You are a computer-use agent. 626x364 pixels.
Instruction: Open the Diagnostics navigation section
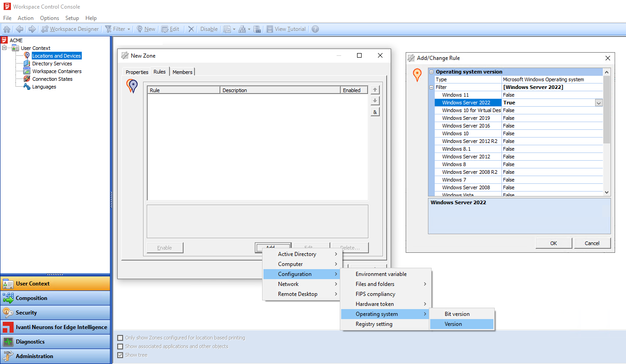(55, 342)
